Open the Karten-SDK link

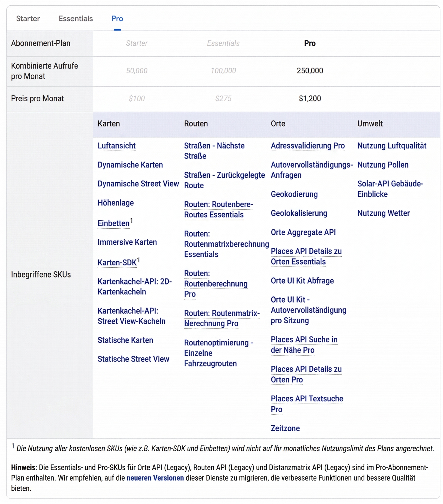pyautogui.click(x=117, y=262)
